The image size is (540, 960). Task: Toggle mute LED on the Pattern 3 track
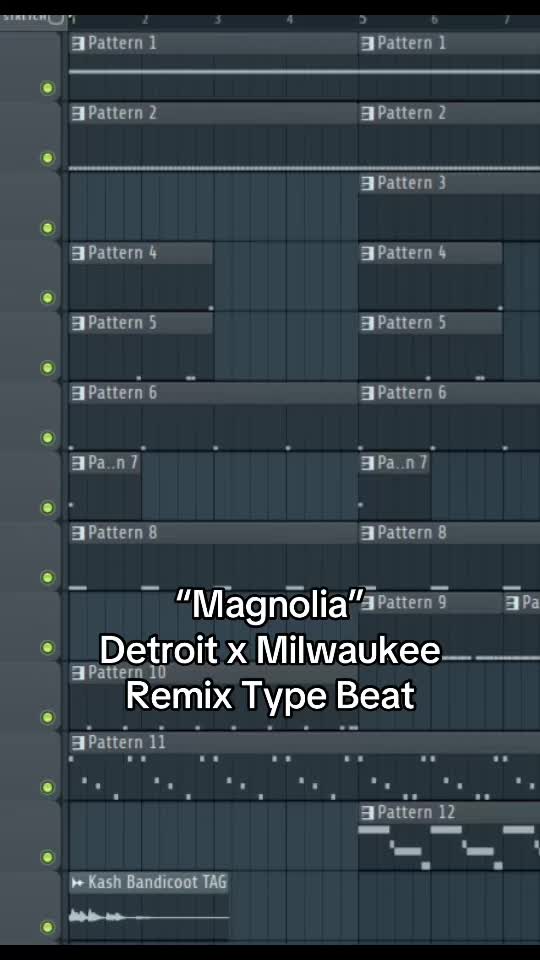tap(47, 228)
